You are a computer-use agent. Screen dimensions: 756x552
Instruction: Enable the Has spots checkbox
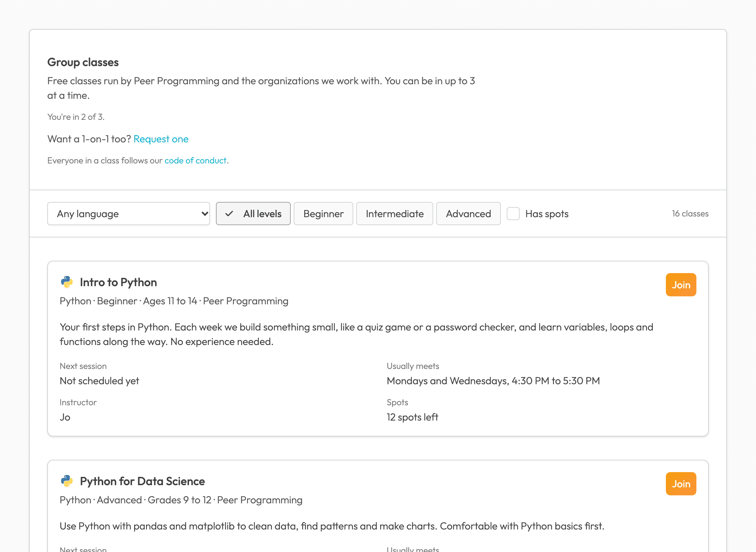point(513,214)
